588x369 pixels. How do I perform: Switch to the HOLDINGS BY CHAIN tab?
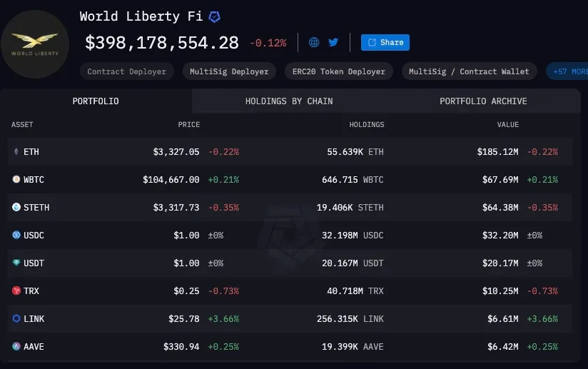289,101
